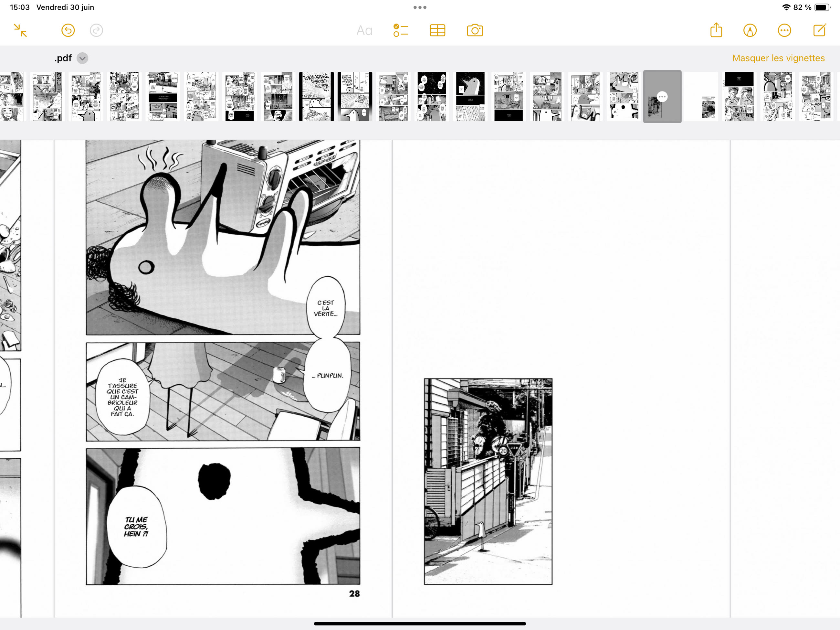
Task: Hide thumbnails via 'Masquer les vignettes'
Action: coord(778,58)
